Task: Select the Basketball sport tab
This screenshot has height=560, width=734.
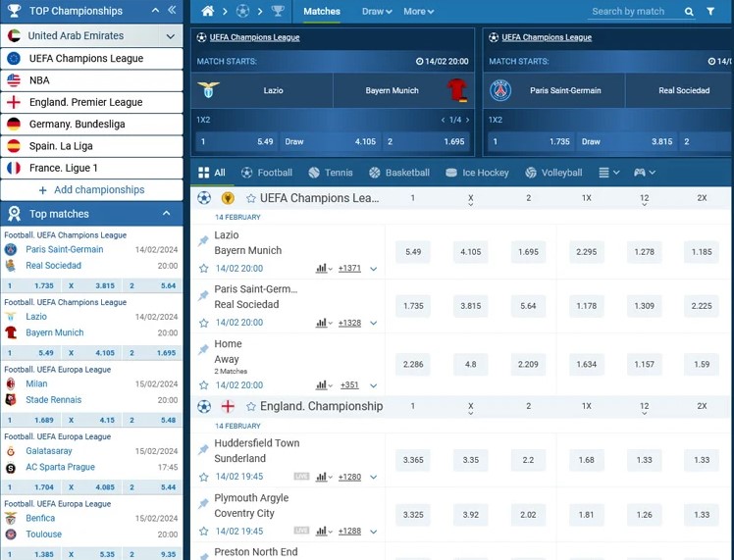Action: coord(399,173)
